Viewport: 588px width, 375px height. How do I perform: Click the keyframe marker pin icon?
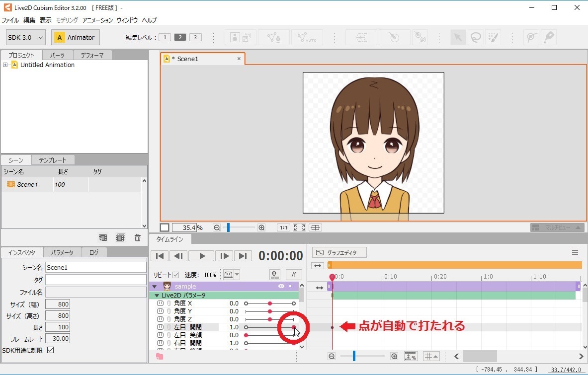pyautogui.click(x=274, y=275)
